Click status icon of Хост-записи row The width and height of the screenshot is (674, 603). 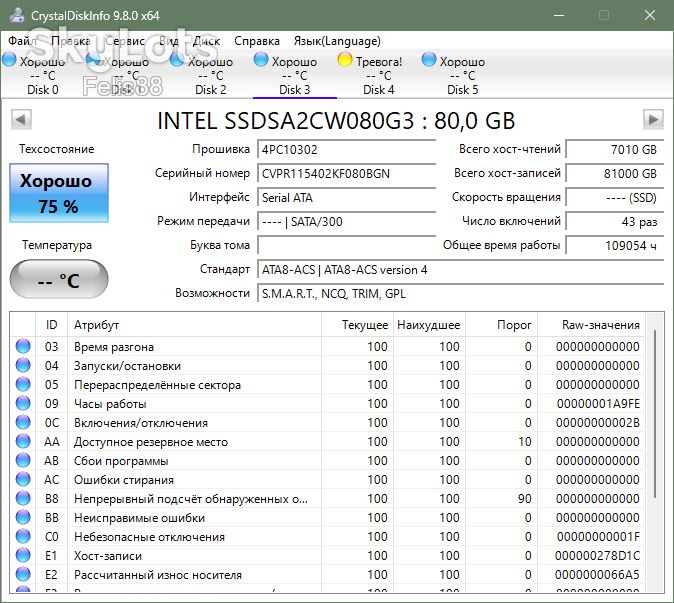23,556
